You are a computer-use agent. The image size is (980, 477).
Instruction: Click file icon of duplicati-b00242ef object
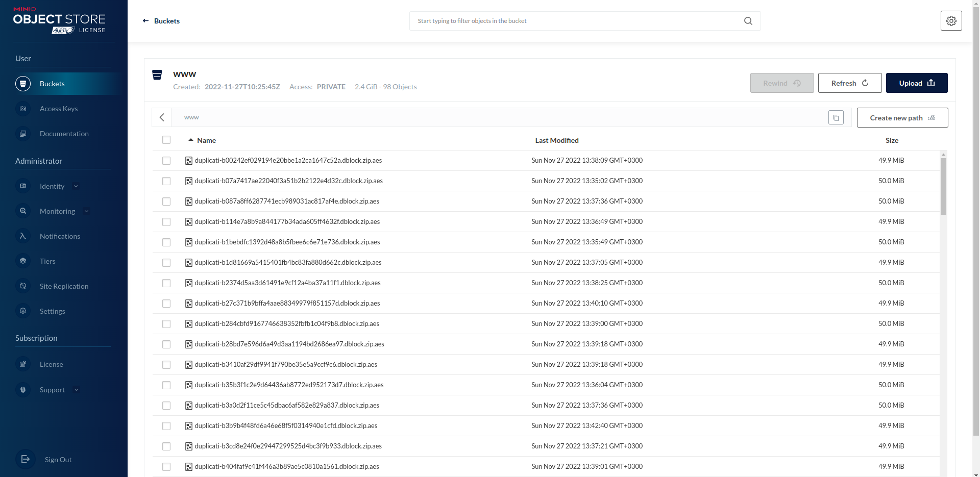(x=189, y=161)
